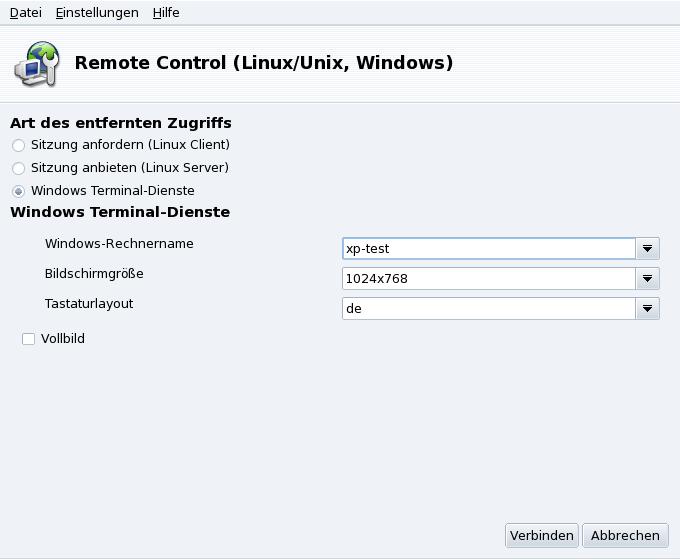Select Sitzung anbieten (Linux Server) option
The image size is (680, 560).
18,168
